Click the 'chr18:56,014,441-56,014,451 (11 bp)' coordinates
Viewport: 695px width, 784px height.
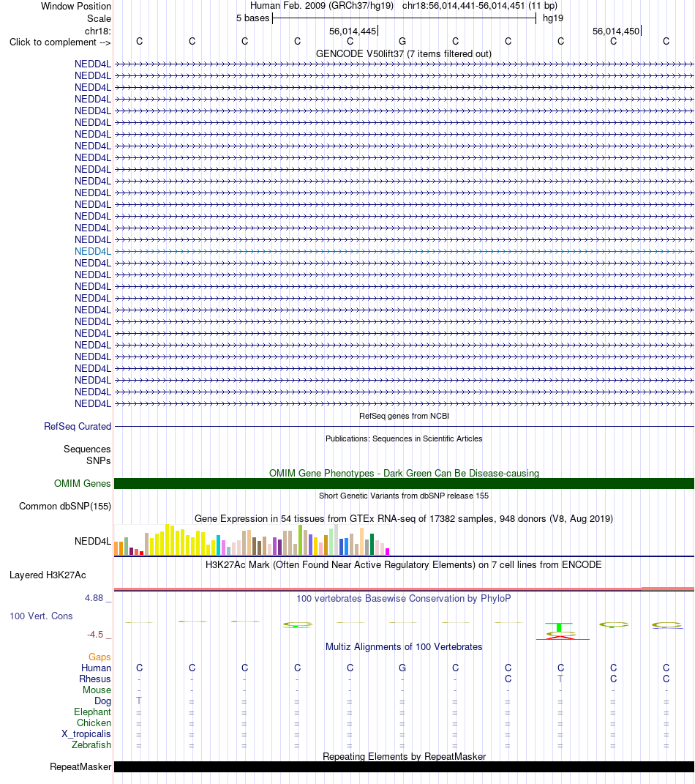(480, 6)
